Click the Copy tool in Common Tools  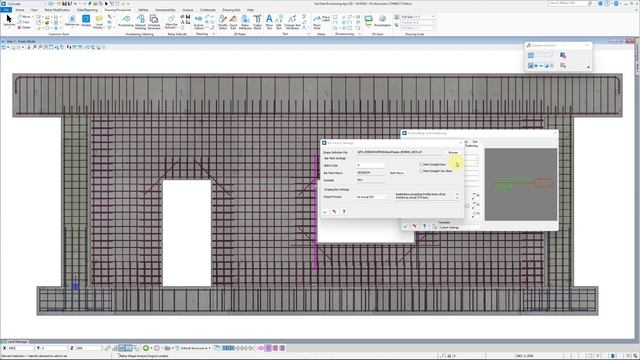click(24, 22)
